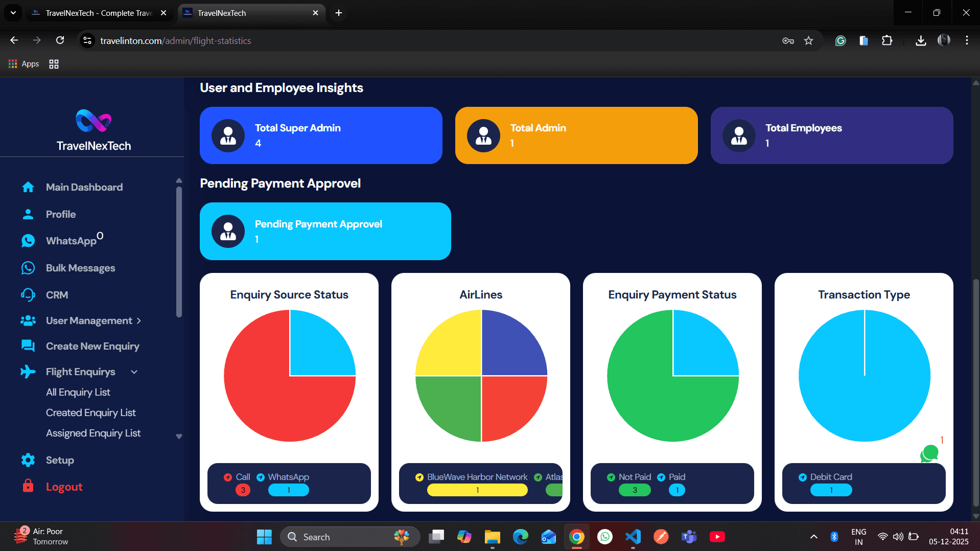
Task: Expand the User Management section chevron
Action: coord(138,320)
